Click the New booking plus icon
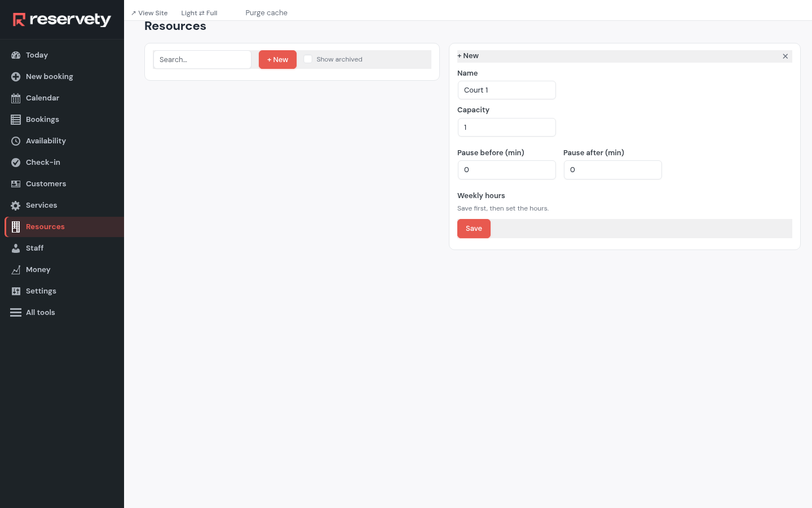Viewport: 812px width, 508px height. [x=16, y=77]
